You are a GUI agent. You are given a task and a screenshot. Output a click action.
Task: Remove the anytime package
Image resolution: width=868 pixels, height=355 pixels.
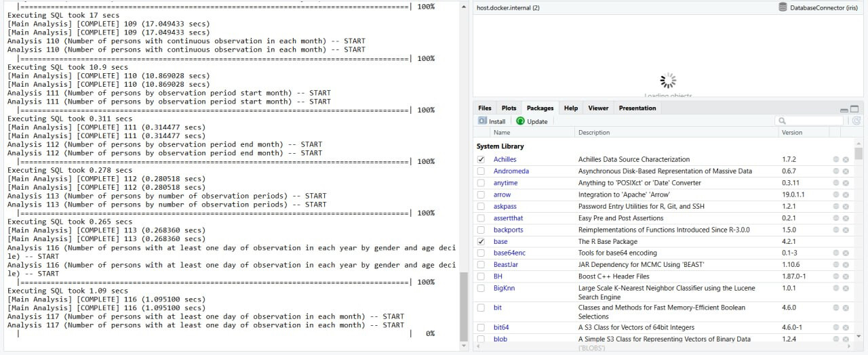coord(846,183)
